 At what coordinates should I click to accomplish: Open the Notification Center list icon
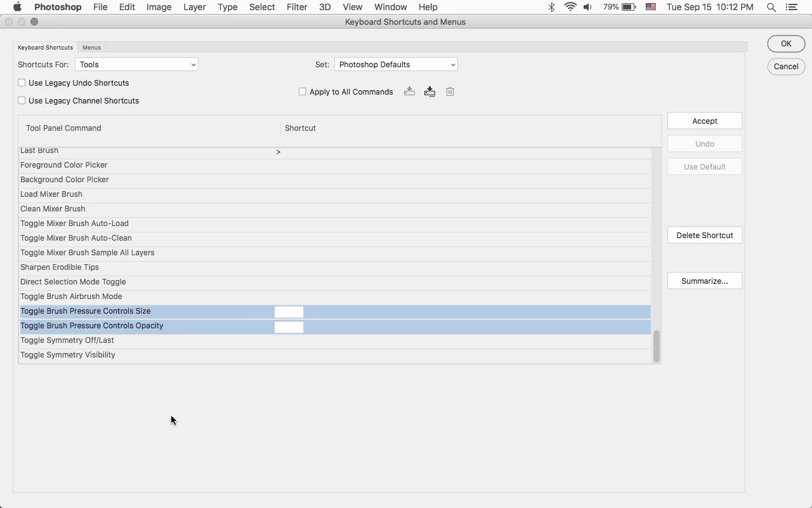point(792,7)
